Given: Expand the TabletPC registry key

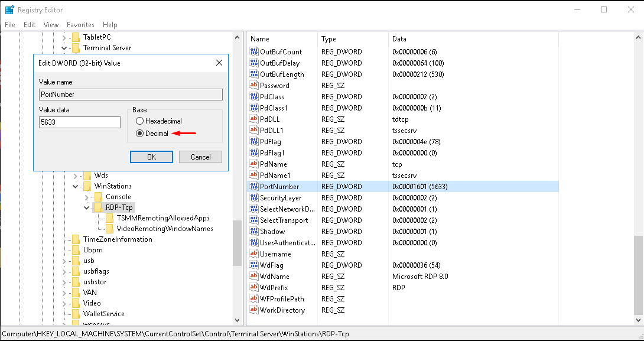Looking at the screenshot, I should click(x=64, y=37).
